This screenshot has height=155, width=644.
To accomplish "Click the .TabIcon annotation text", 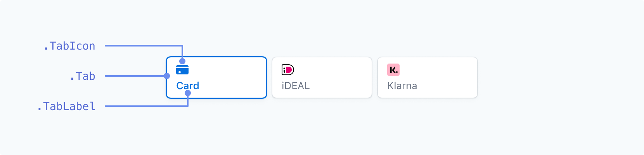I will (69, 46).
